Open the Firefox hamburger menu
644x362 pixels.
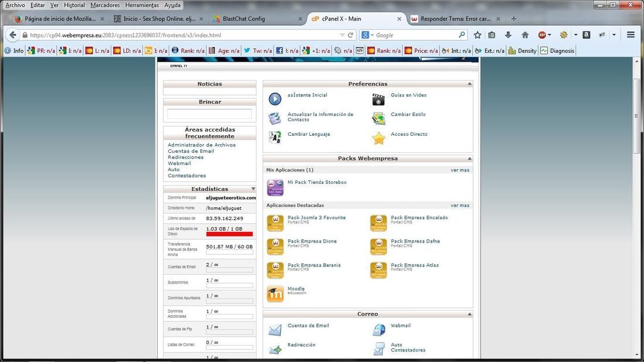(x=631, y=35)
